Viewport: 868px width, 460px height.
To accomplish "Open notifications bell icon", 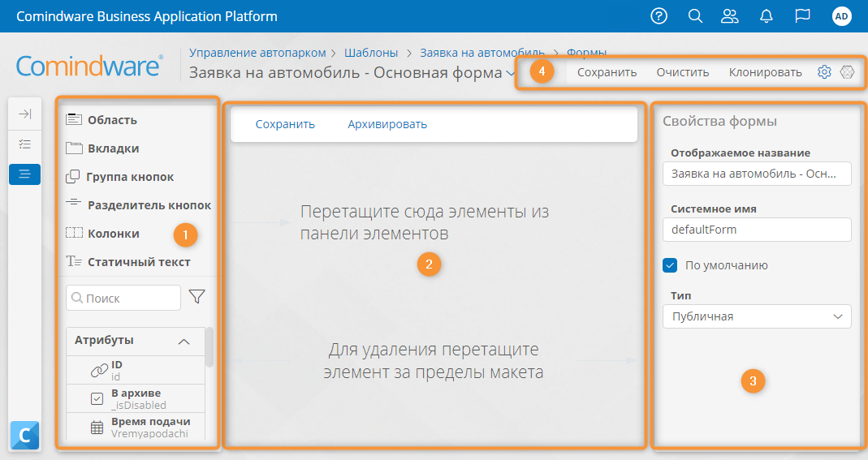I will [767, 16].
